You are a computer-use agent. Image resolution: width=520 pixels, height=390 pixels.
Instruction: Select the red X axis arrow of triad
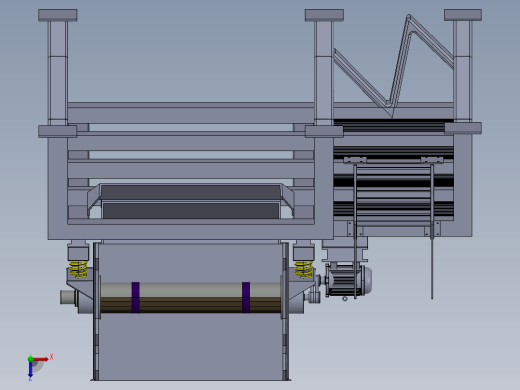click(41, 359)
